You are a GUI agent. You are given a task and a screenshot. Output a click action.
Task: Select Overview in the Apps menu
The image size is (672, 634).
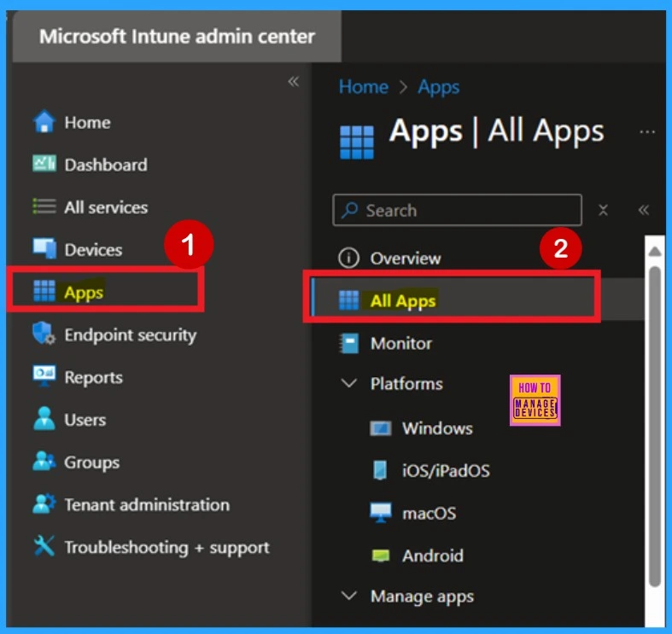(406, 259)
